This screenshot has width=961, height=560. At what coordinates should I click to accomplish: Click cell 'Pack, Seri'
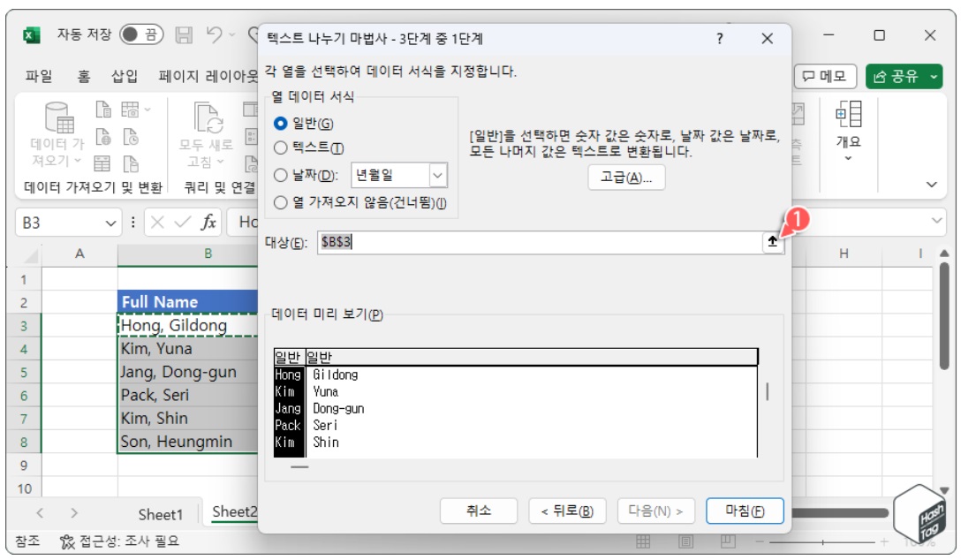(187, 395)
